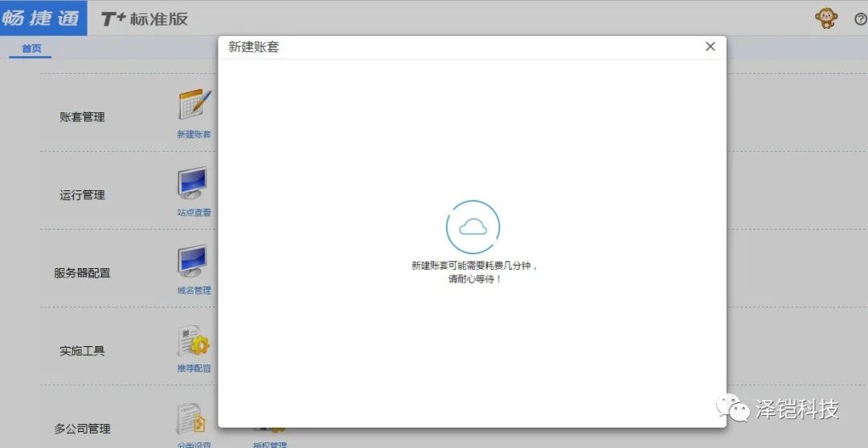Viewport: 868px width, 448px height.
Task: Click the monkey avatar icon
Action: (x=826, y=18)
